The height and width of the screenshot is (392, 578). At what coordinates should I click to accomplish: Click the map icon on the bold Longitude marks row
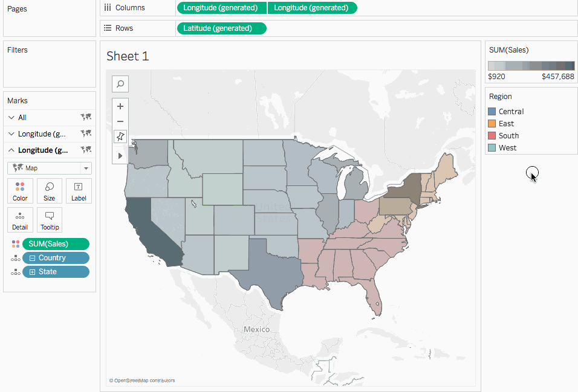86,150
